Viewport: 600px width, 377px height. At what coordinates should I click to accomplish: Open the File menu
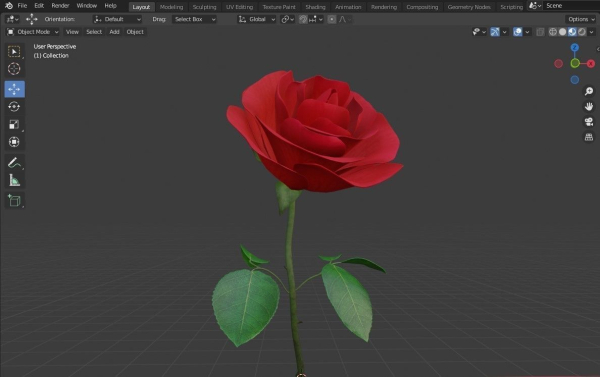pos(22,6)
